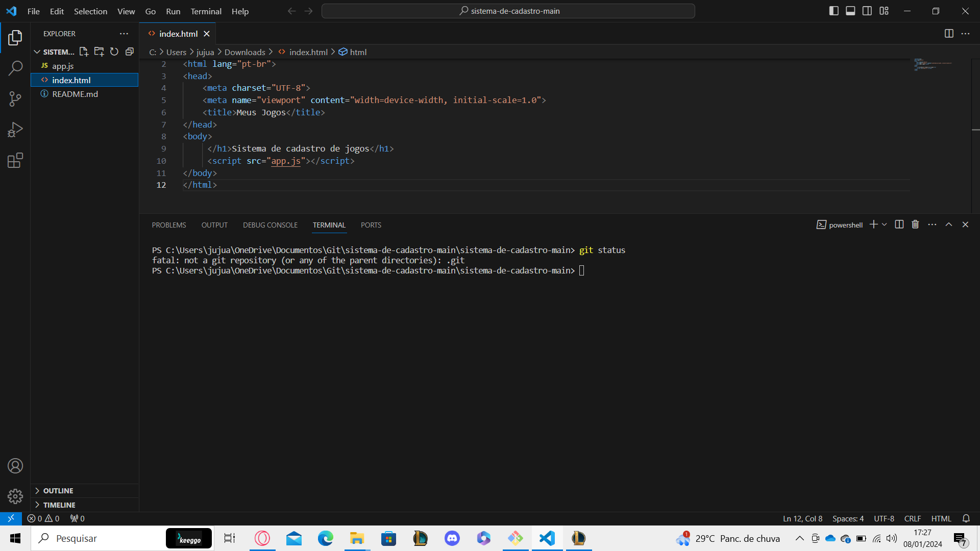
Task: Select Spaces: 4 indentation setting
Action: (848, 518)
